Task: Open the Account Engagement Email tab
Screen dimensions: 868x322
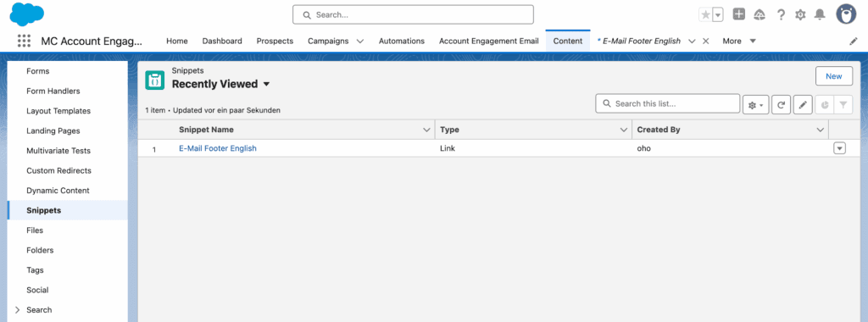Action: [489, 41]
